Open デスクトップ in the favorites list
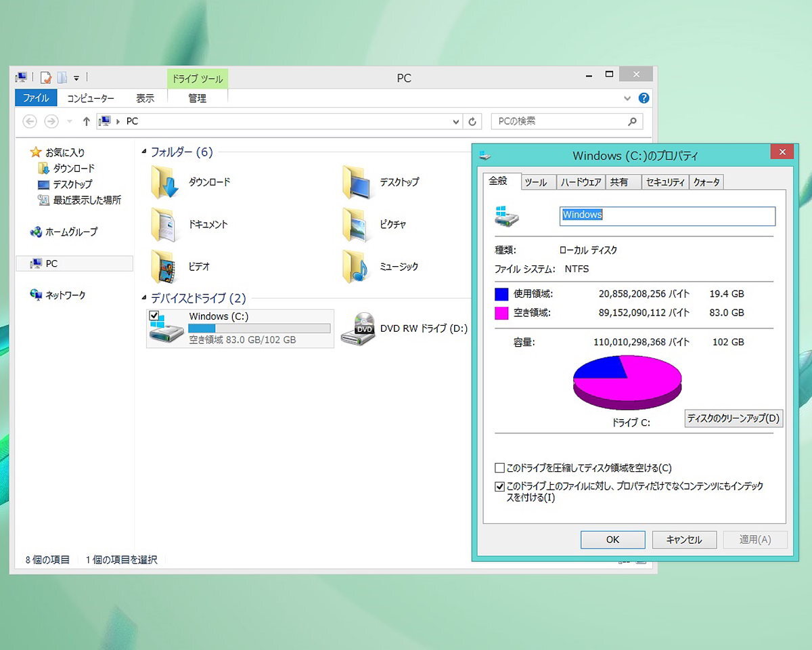Image resolution: width=812 pixels, height=650 pixels. [x=72, y=184]
